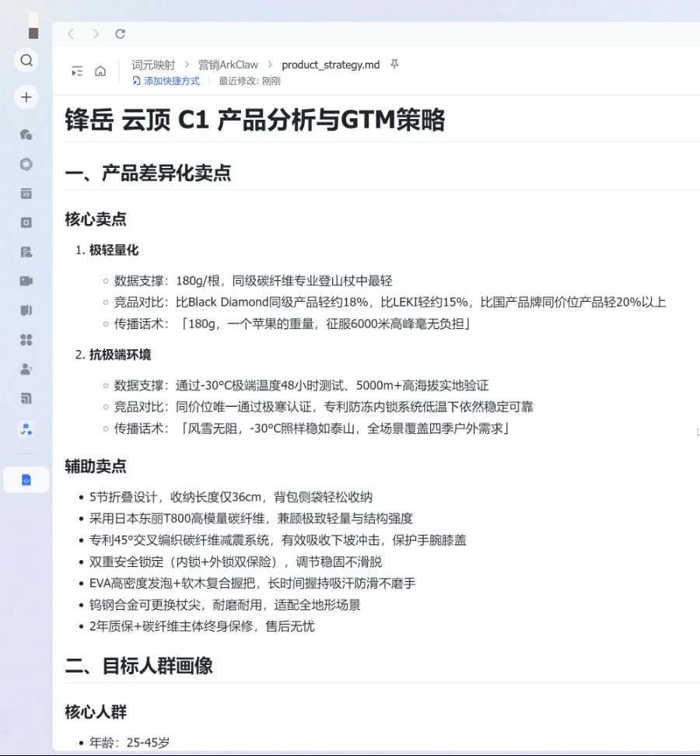Open the layered feed icon below contacts

pyautogui.click(x=26, y=399)
